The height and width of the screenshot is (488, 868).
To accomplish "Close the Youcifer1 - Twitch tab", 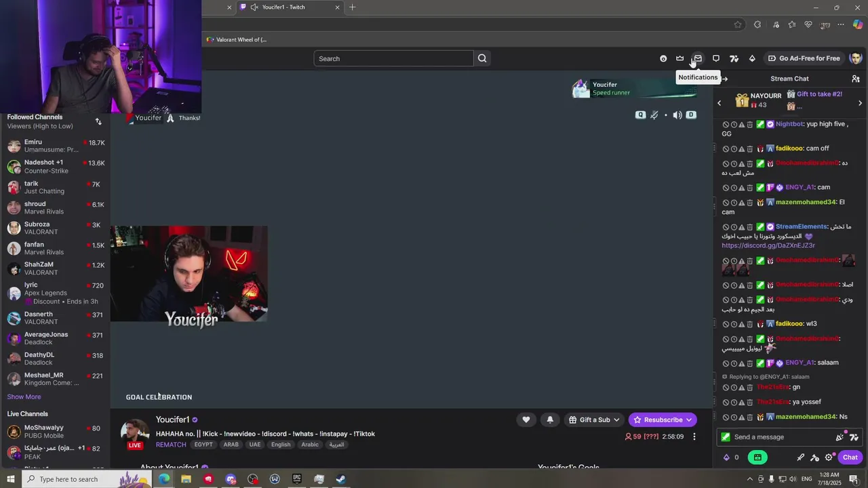I will click(337, 7).
